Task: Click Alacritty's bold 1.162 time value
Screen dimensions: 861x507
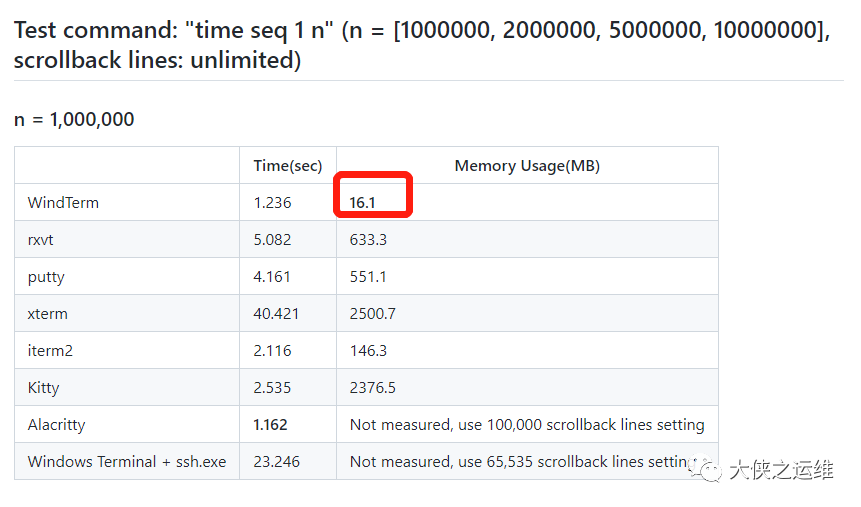Action: tap(270, 425)
